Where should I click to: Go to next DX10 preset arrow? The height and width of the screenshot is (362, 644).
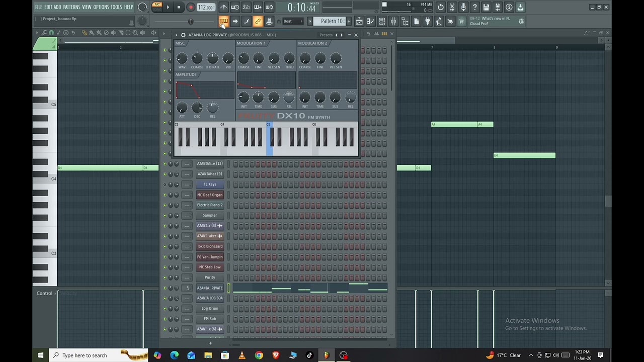342,35
